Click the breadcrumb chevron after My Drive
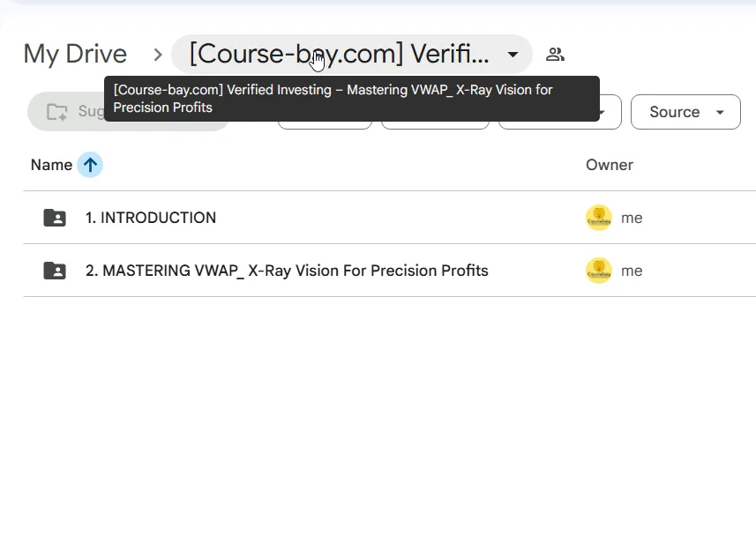Viewport: 756px width, 535px height. (x=158, y=55)
